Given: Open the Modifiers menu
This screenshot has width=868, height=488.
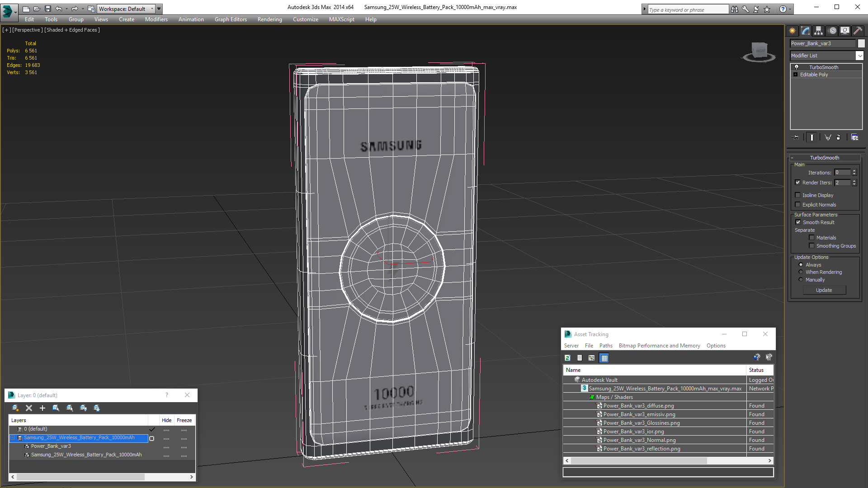Looking at the screenshot, I should pos(156,19).
